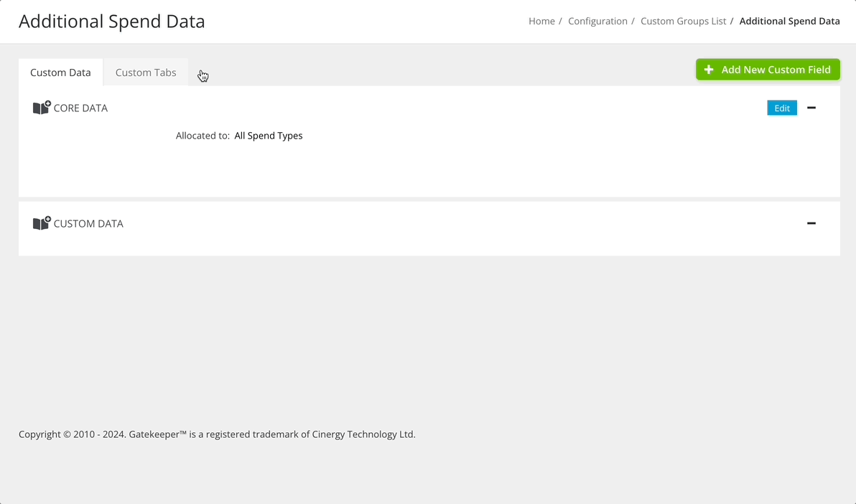Click the Gatekeeper copyright notice text

[217, 434]
